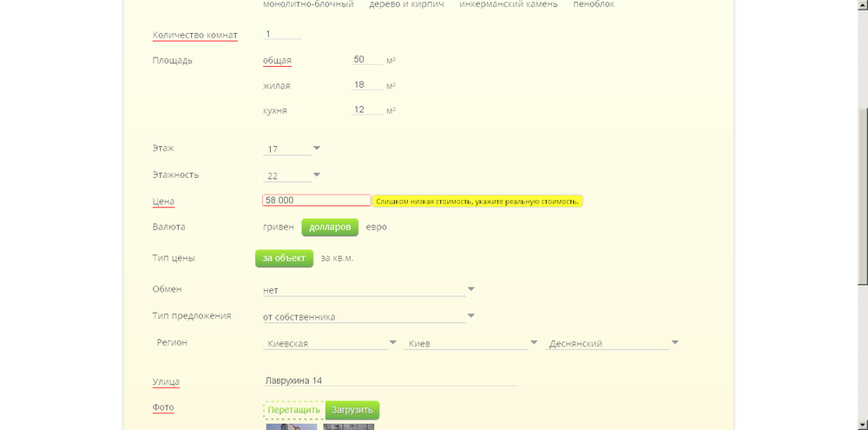Click the Цена field with 58 000

[317, 201]
